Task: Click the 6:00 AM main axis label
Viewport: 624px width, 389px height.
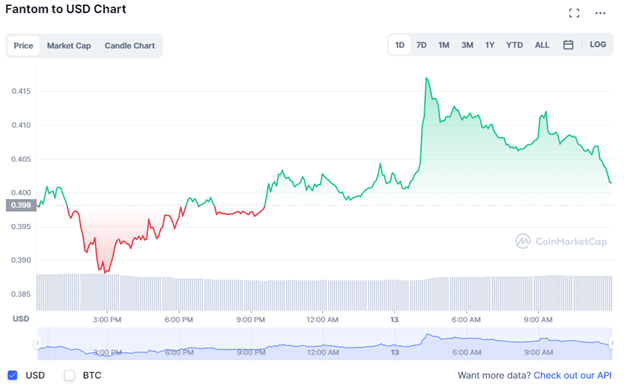Action: coord(466,319)
